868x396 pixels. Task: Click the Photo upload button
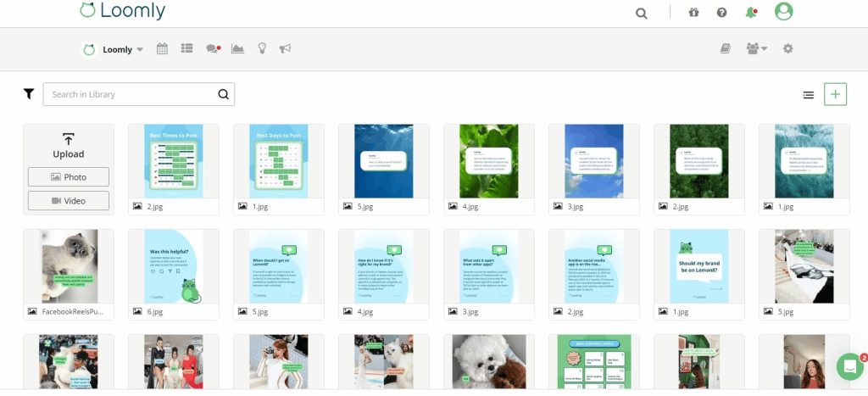[69, 176]
